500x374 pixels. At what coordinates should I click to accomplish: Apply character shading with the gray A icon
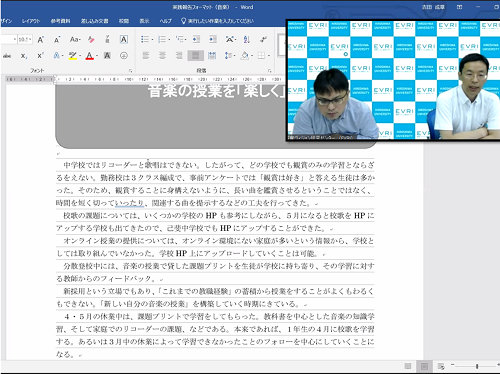(107, 55)
